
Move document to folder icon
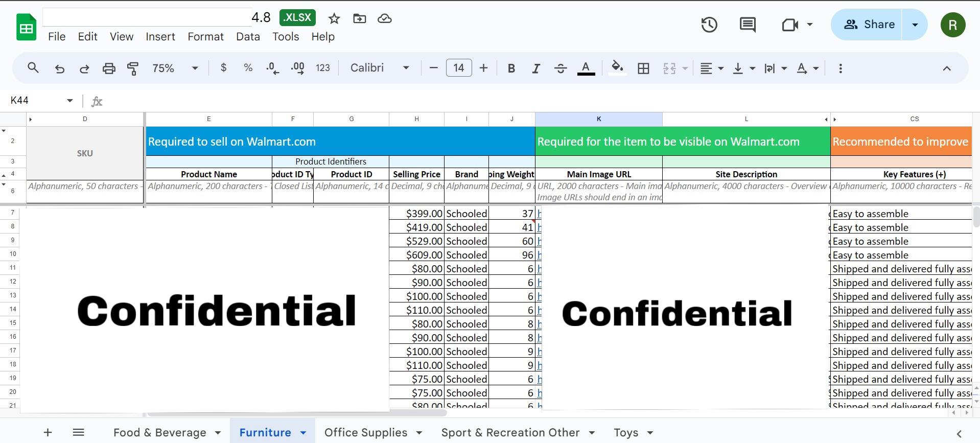[360, 19]
